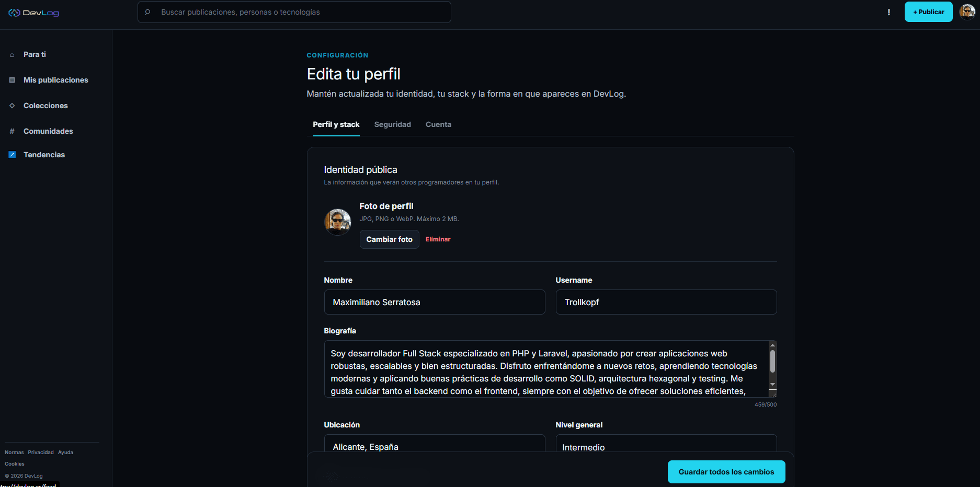Open the Para ti home icon
This screenshot has width=980, height=487.
tap(12, 55)
